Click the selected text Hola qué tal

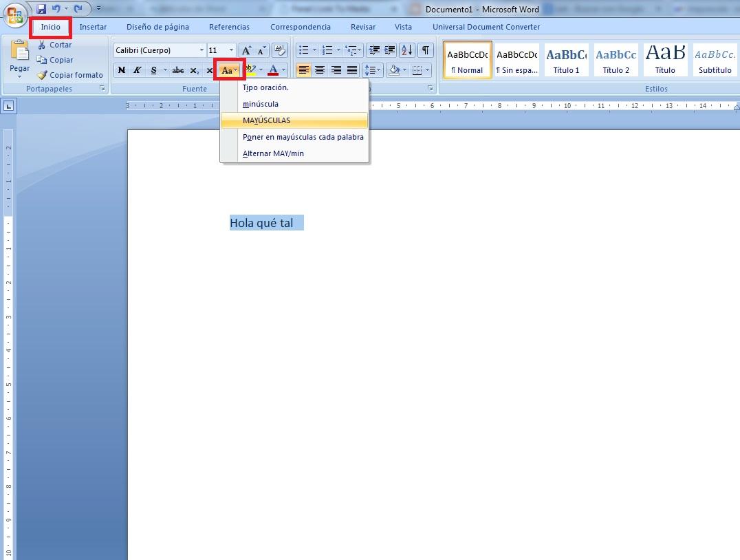pyautogui.click(x=261, y=223)
